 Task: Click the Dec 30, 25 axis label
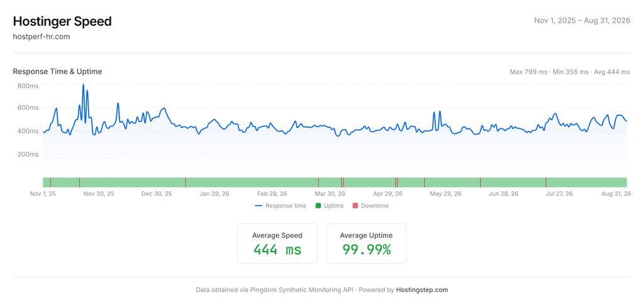coord(157,194)
